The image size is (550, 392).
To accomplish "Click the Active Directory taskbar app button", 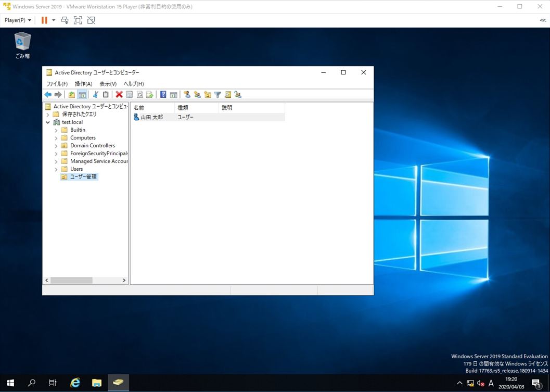I will tap(119, 383).
